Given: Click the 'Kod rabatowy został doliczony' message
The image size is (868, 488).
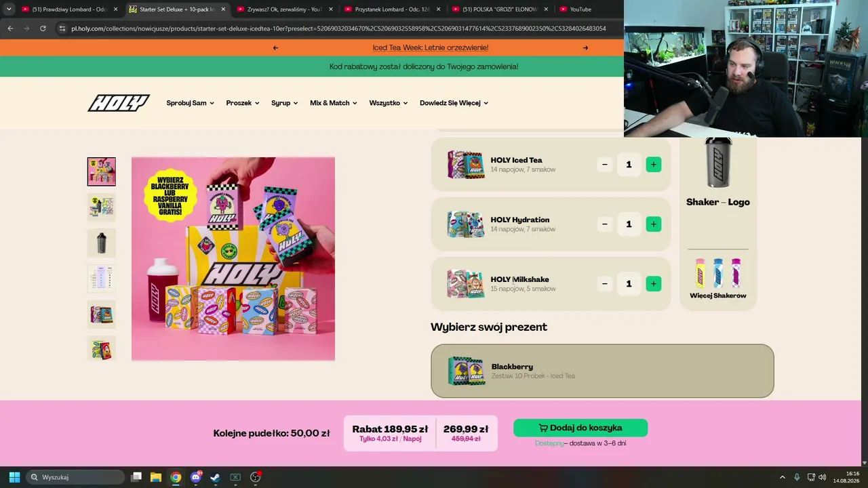Looking at the screenshot, I should click(424, 67).
